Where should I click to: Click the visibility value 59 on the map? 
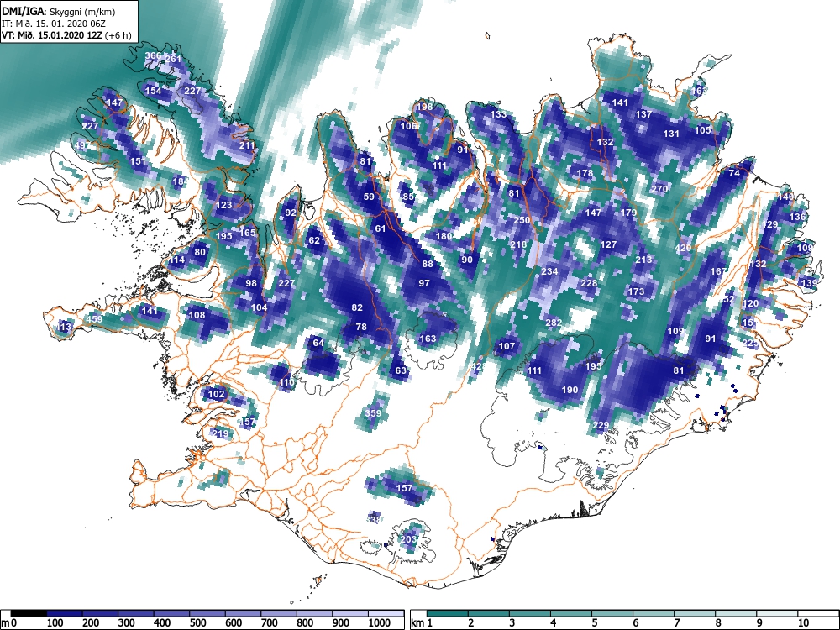pos(369,197)
